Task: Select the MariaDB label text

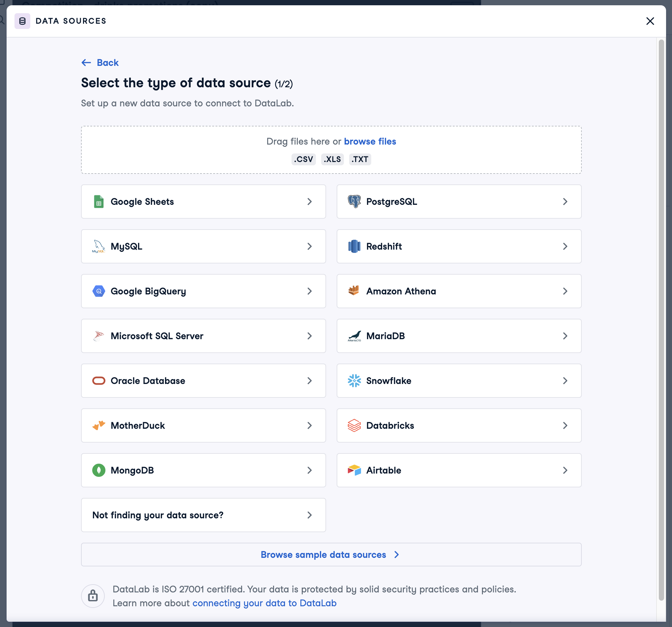Action: coord(385,336)
